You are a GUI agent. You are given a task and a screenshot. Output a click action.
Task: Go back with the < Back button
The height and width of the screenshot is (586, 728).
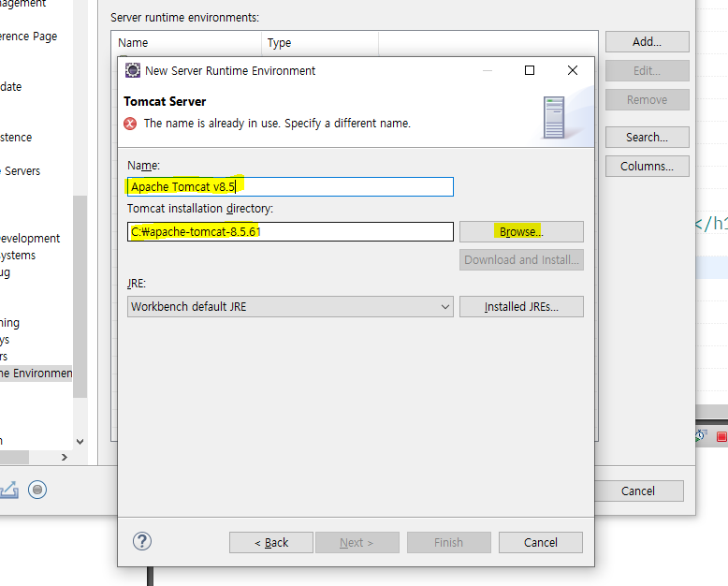pyautogui.click(x=271, y=542)
